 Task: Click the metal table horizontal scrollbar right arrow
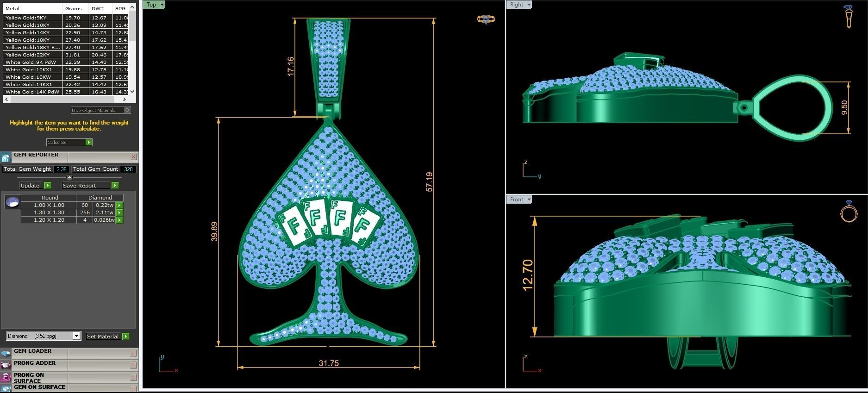tap(125, 99)
